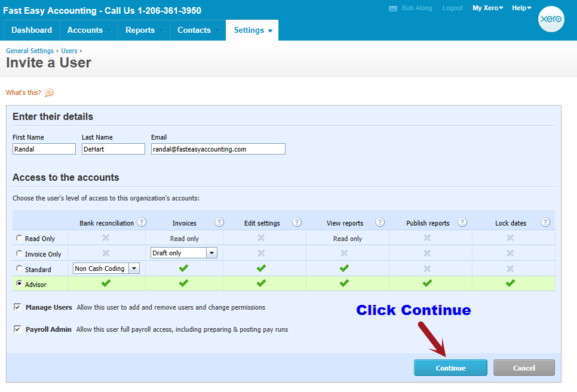Click the Advisor row Bank reconciliation checkmark
Image resolution: width=577 pixels, height=392 pixels.
[x=106, y=283]
